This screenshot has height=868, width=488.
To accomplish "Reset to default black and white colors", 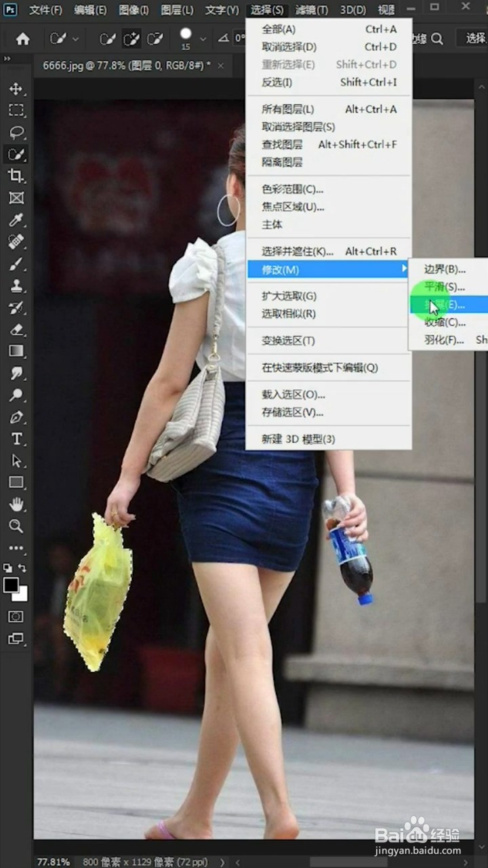I will pos(7,568).
